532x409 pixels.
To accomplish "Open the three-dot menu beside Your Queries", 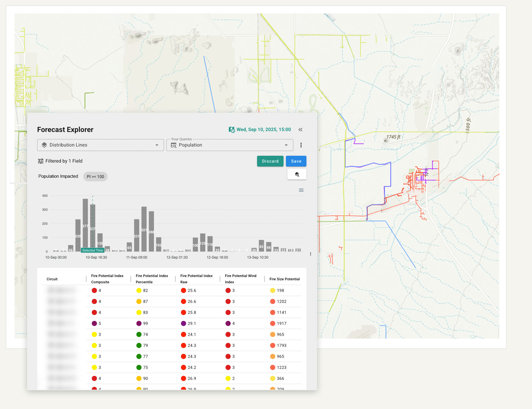I will 301,145.
